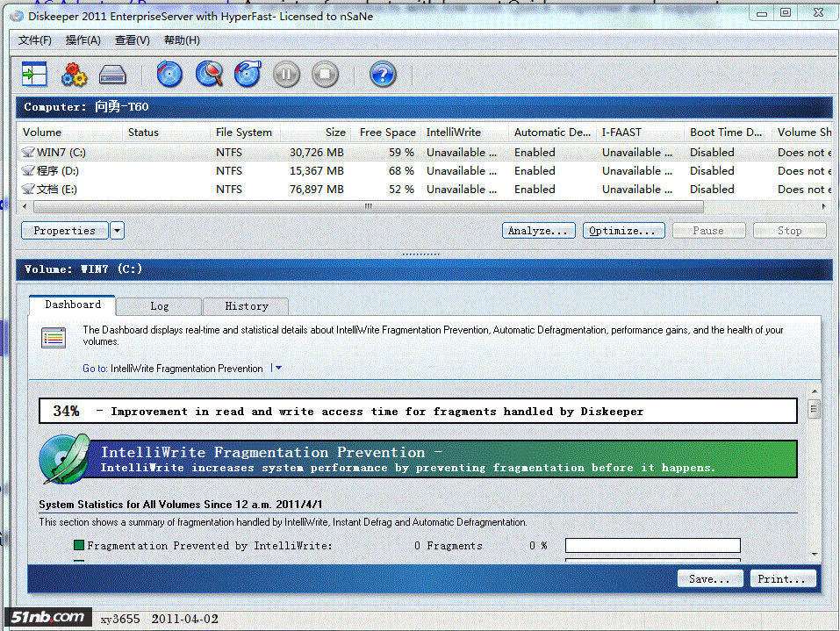Click the Pause toolbar icon
This screenshot has width=840, height=631.
click(x=287, y=74)
